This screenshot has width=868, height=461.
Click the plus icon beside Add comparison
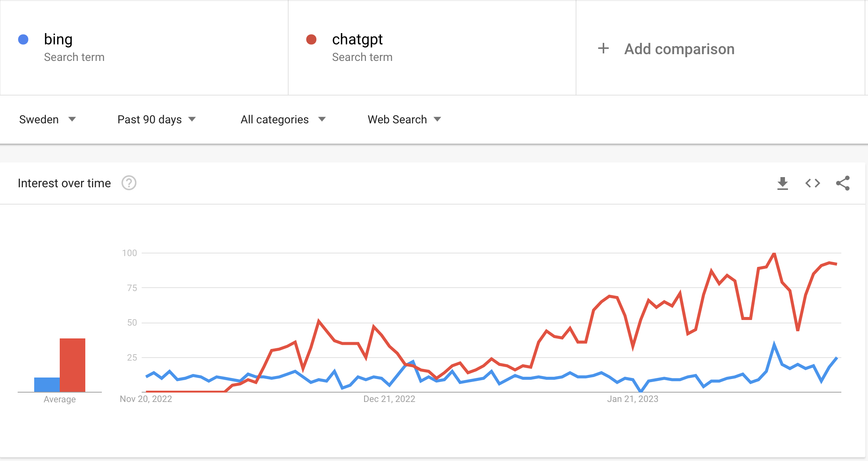click(603, 48)
